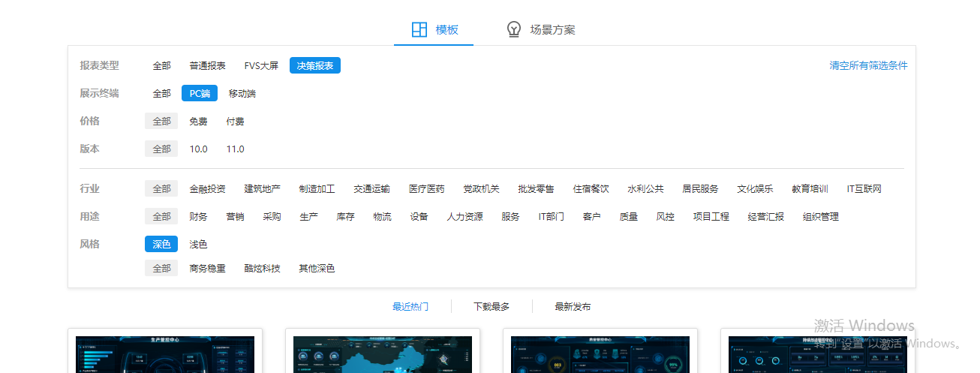Filter price by 付费

(x=236, y=121)
